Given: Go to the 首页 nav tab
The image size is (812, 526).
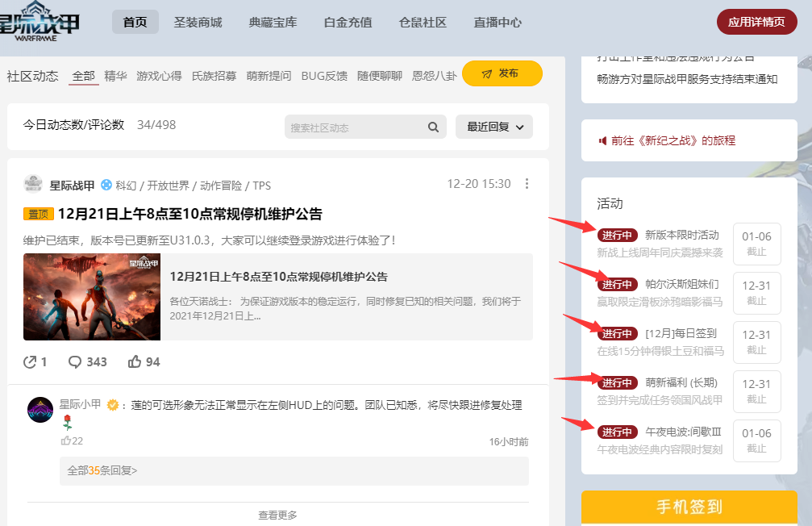Looking at the screenshot, I should tap(135, 23).
